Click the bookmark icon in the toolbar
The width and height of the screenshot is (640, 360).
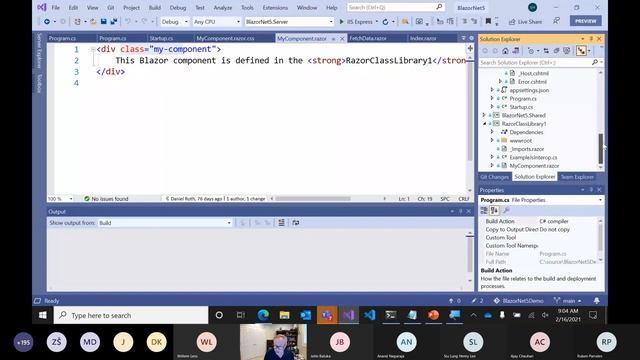click(x=488, y=21)
